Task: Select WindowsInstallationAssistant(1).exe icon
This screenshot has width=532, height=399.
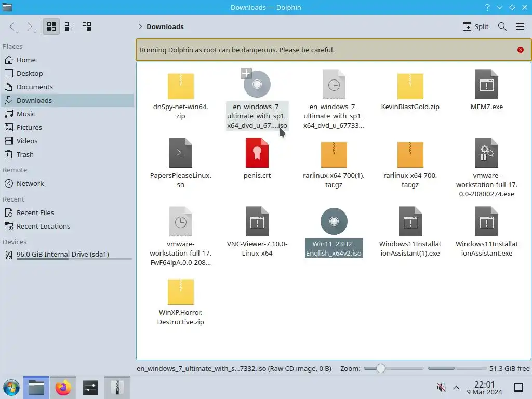Action: 410,221
